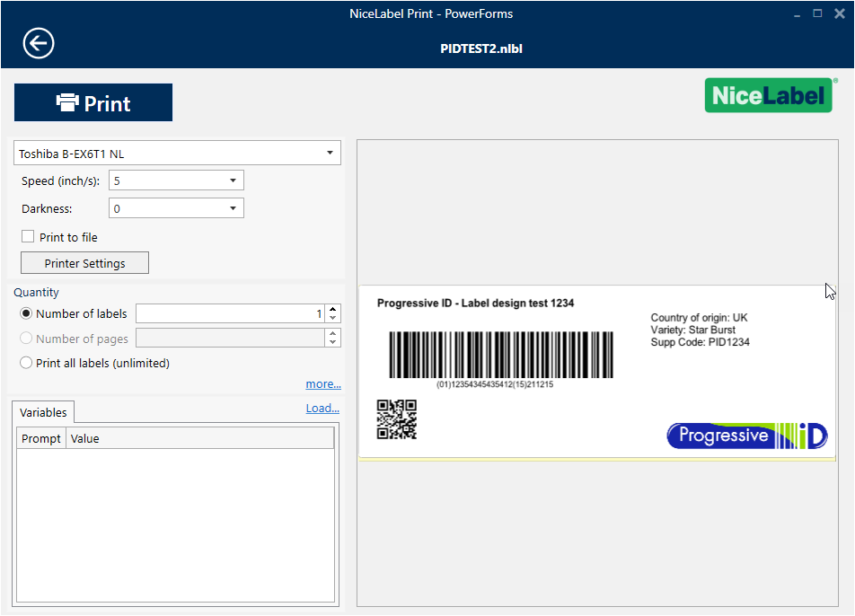Click the 'Progressive ID - Label design test 1234' heading
This screenshot has height=616, width=855.
point(475,304)
